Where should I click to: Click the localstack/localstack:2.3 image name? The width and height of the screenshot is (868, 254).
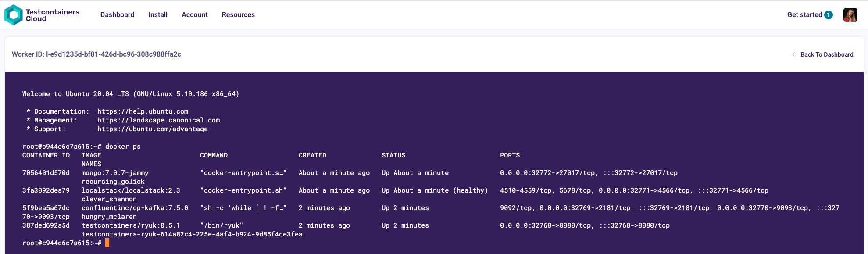(131, 190)
